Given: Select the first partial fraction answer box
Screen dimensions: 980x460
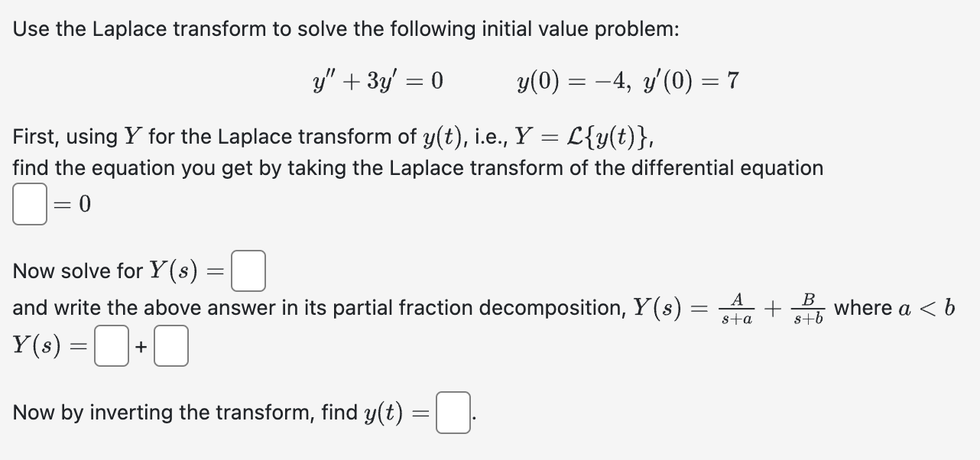Looking at the screenshot, I should [111, 348].
